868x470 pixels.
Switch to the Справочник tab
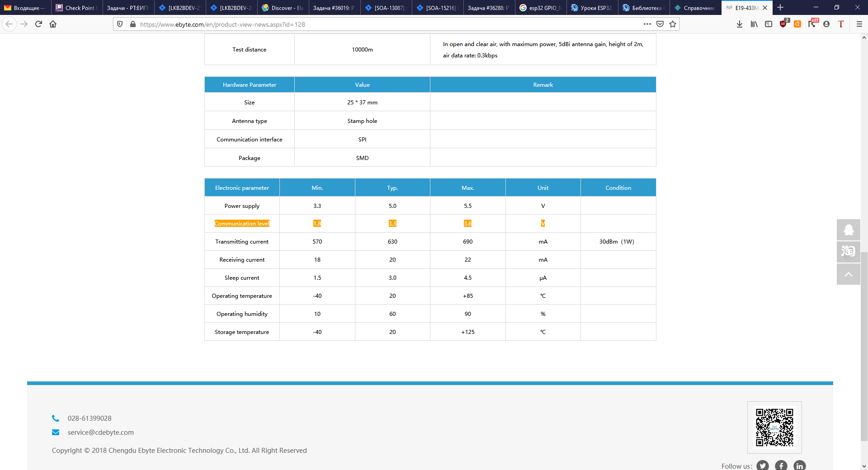pyautogui.click(x=695, y=8)
